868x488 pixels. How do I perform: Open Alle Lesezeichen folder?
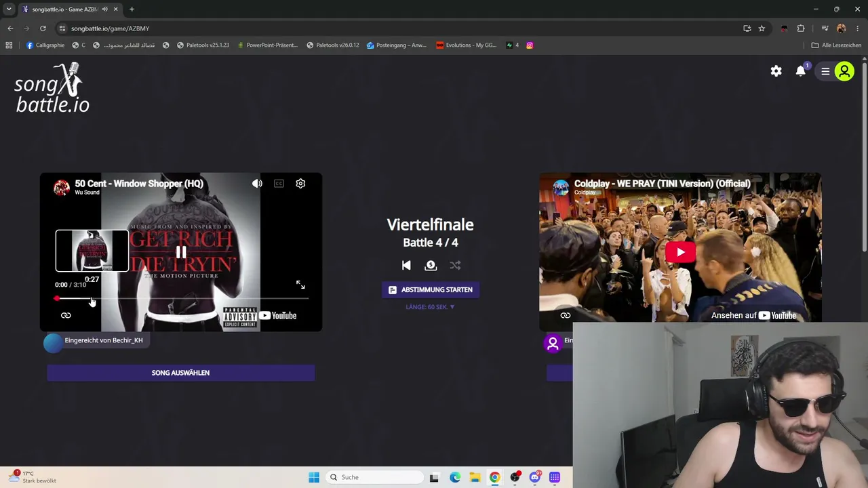pos(836,45)
